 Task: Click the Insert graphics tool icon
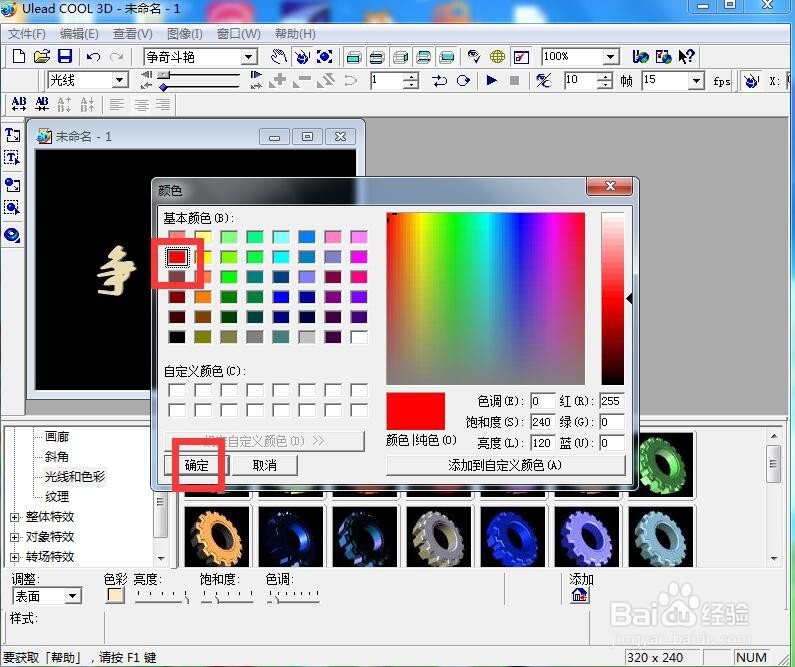13,185
